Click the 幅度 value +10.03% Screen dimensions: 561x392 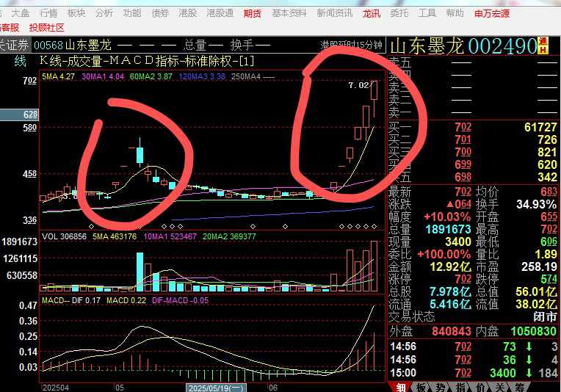[x=447, y=217]
